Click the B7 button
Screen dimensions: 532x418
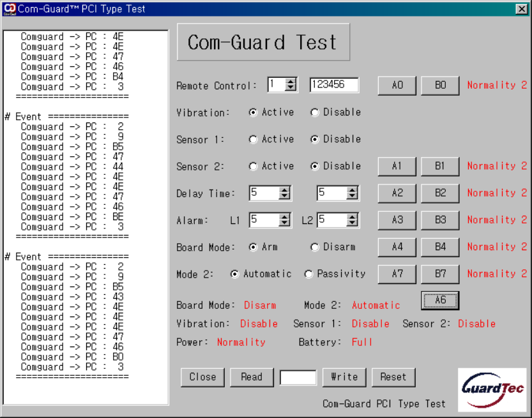coord(440,274)
